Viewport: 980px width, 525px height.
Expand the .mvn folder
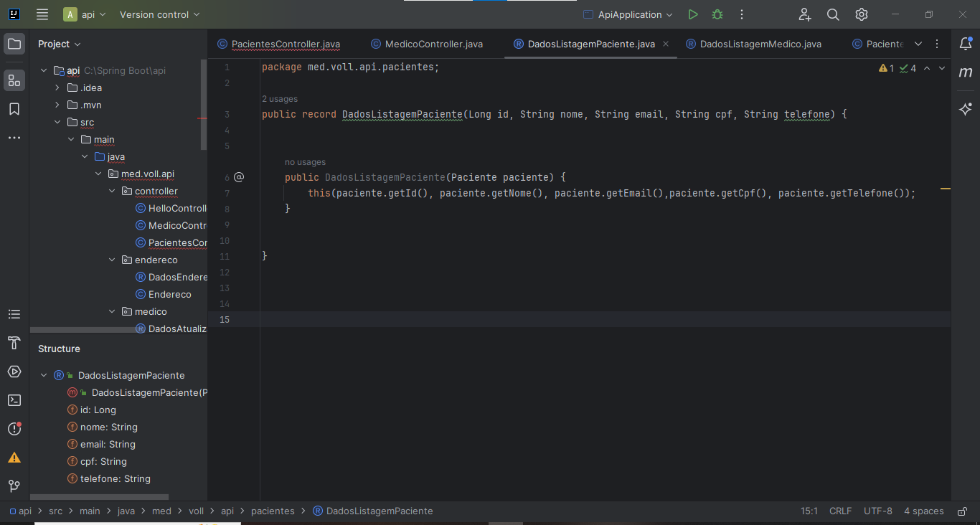(57, 105)
